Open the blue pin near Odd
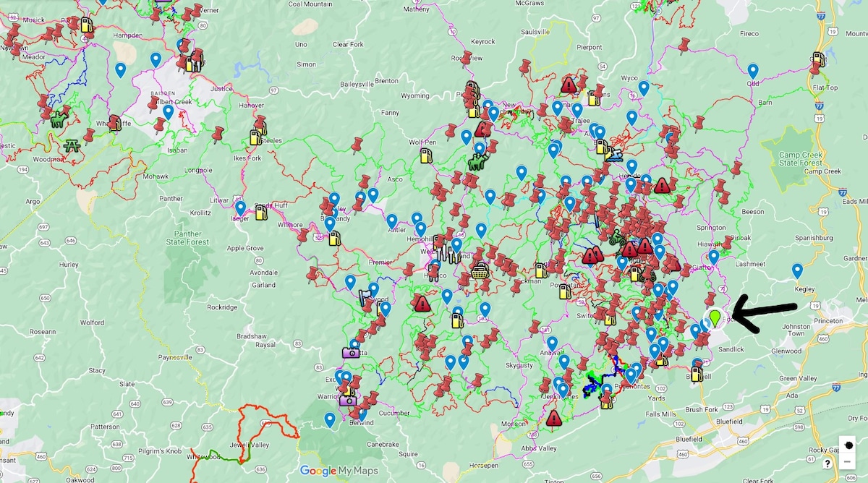This screenshot has height=483, width=868. pos(753,72)
